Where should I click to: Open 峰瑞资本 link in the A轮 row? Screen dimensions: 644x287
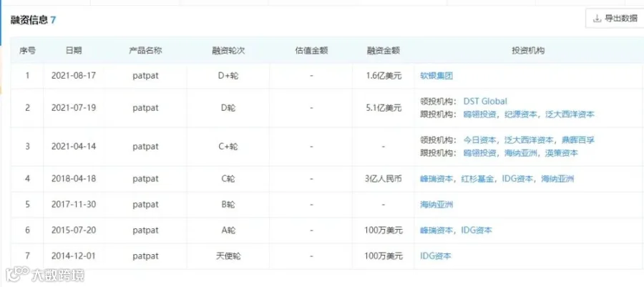[436, 230]
